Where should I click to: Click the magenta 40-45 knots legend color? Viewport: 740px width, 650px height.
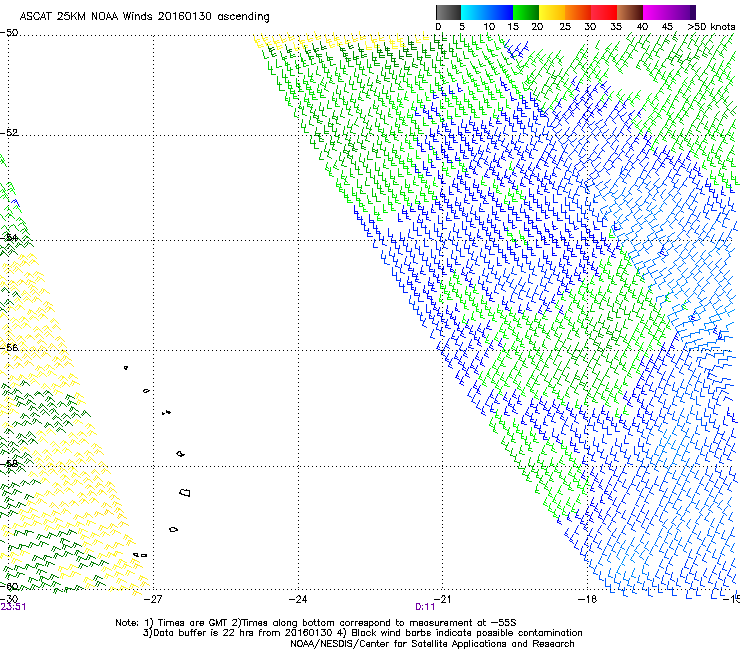coord(656,12)
